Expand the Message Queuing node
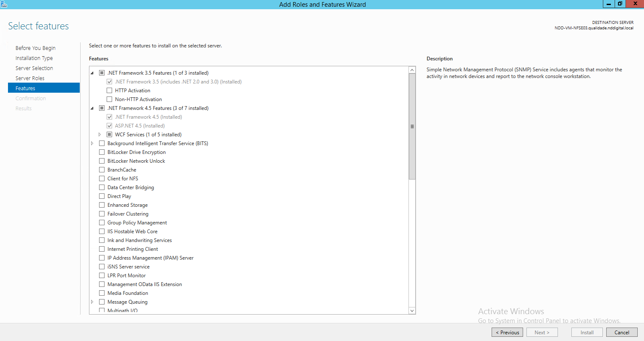 tap(92, 302)
